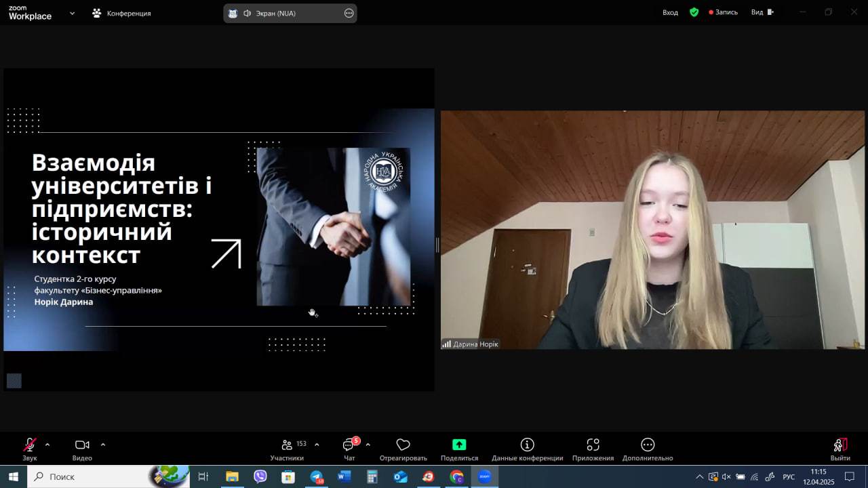Click Дарина Норік video tile
This screenshot has width=868, height=488.
(652, 230)
